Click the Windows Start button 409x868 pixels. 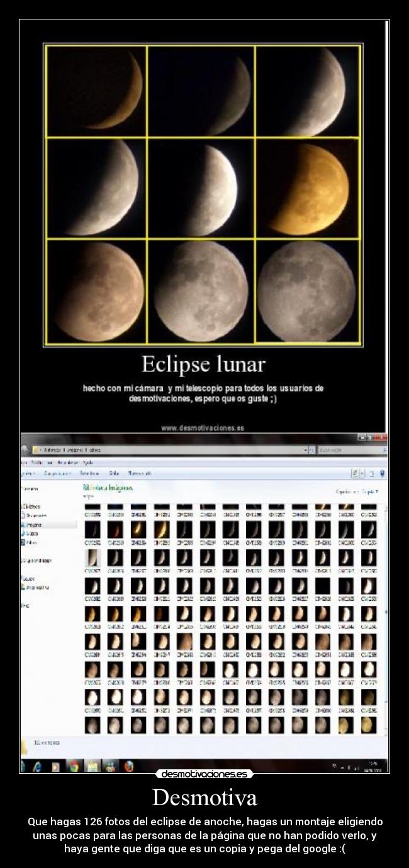[23, 766]
